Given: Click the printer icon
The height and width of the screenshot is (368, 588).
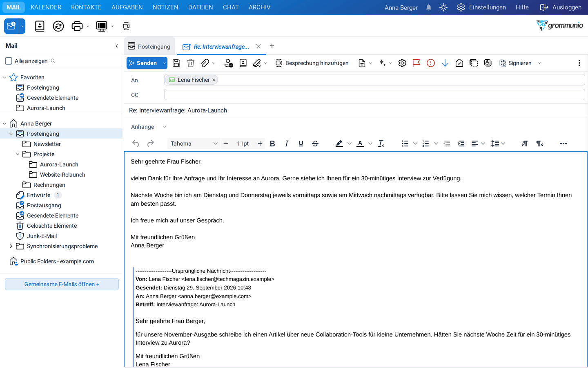Looking at the screenshot, I should click(x=77, y=26).
